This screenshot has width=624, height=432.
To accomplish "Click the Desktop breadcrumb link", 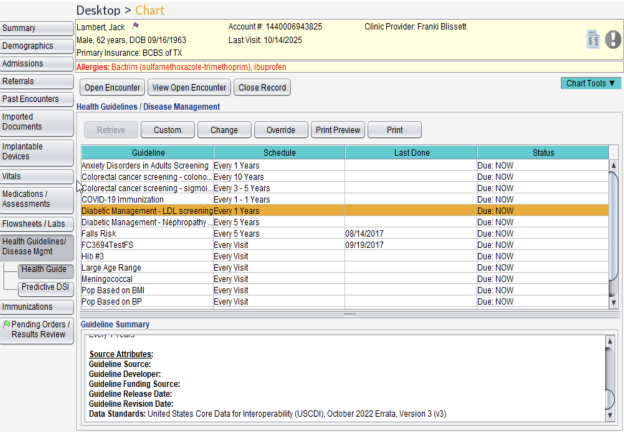I will click(x=104, y=9).
